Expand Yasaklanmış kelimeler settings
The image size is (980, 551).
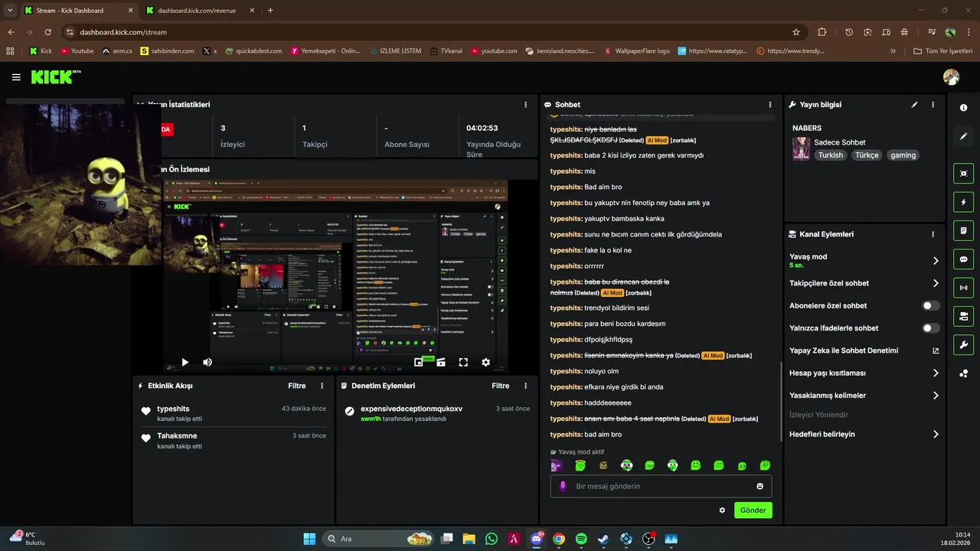point(936,396)
